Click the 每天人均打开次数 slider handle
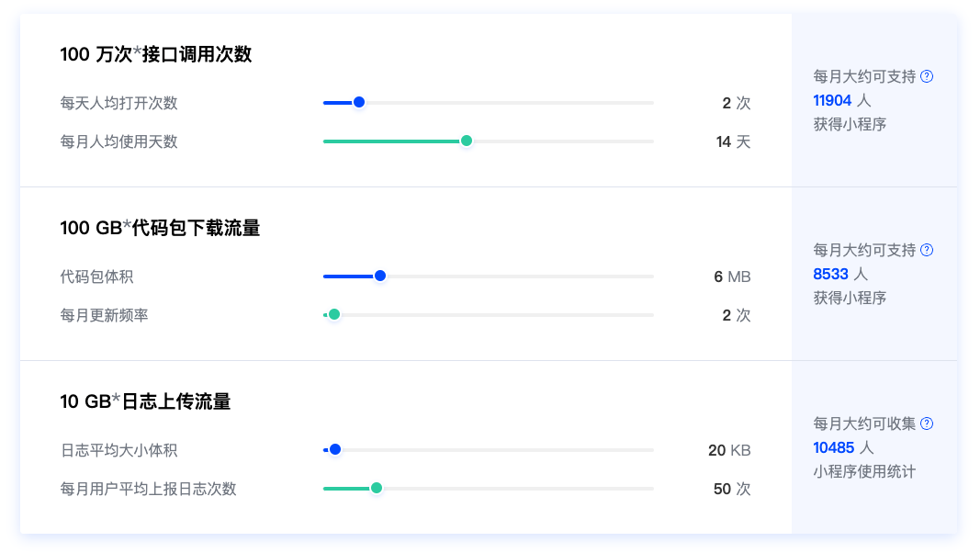The image size is (980, 553). click(359, 102)
